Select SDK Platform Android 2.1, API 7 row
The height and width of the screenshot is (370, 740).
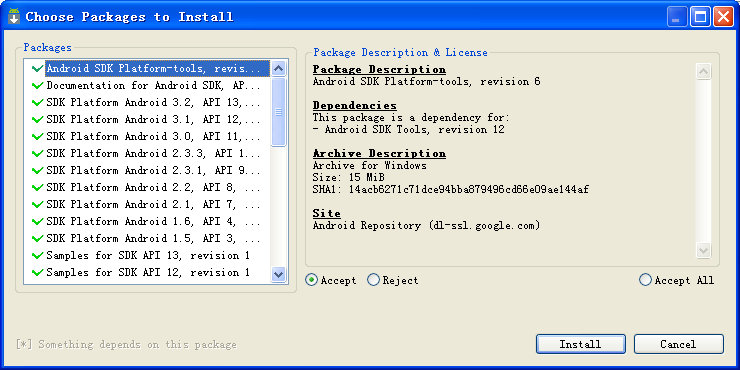coord(147,204)
